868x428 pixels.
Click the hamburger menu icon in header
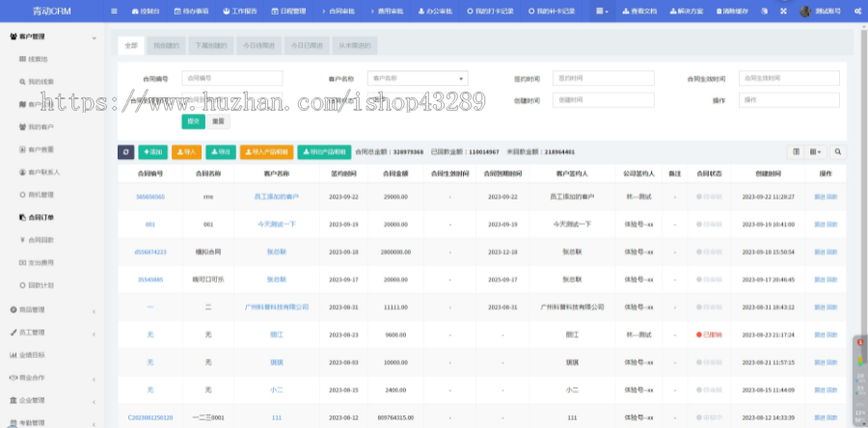pos(115,11)
